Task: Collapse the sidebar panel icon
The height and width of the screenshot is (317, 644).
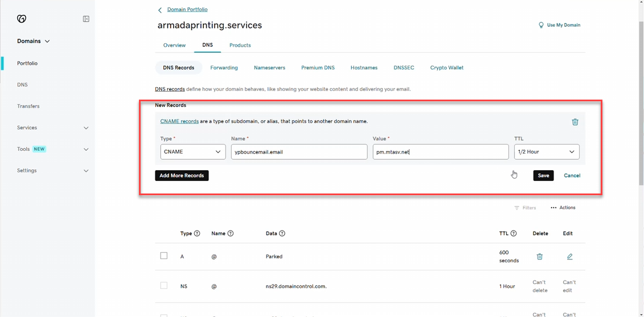Action: tap(86, 19)
